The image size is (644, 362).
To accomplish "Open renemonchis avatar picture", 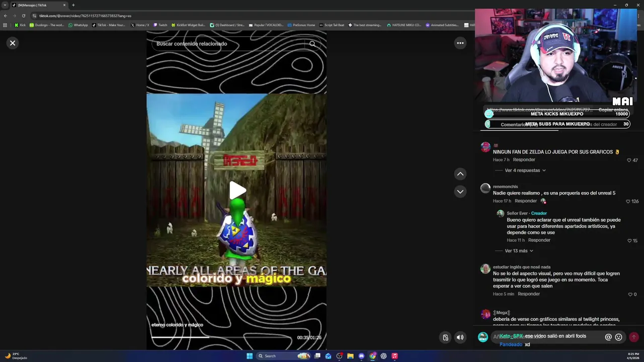I will pos(485,188).
